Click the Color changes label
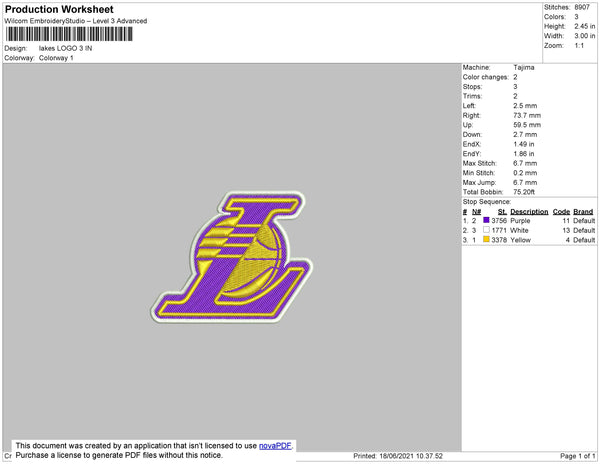The width and height of the screenshot is (600, 464). point(486,77)
